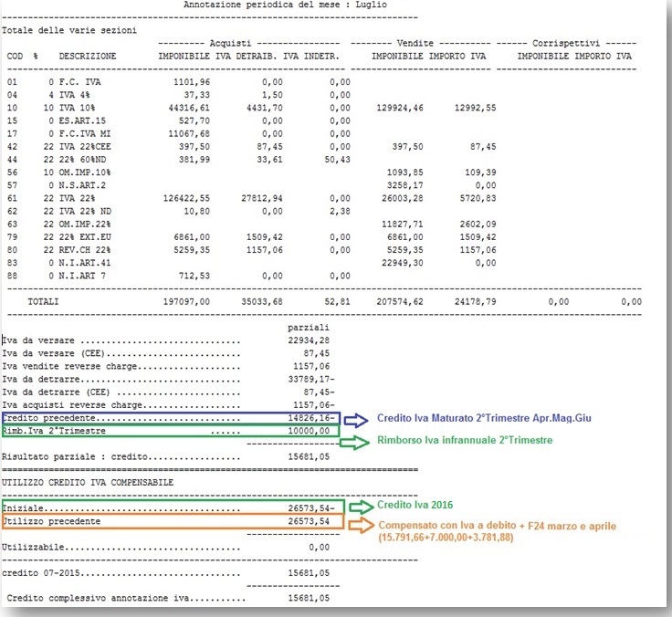This screenshot has width=672, height=617.
Task: Click the value 22949,30
Action: click(403, 263)
